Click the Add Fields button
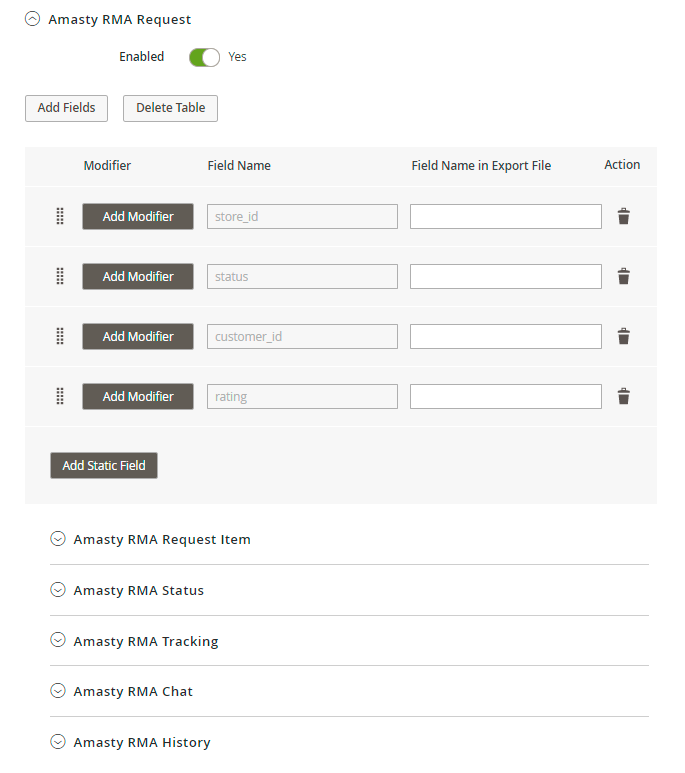685x773 pixels. (66, 108)
